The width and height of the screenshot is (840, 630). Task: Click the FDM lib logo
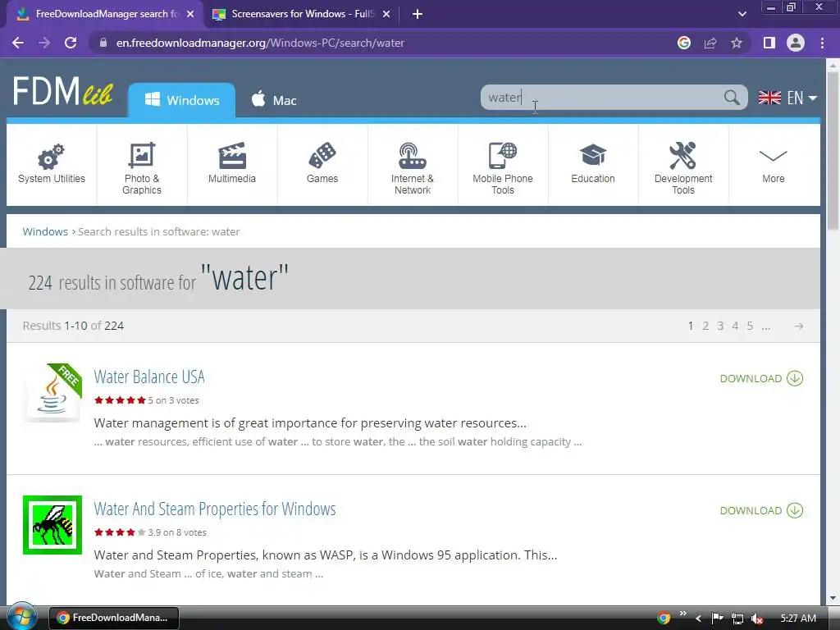(x=62, y=91)
